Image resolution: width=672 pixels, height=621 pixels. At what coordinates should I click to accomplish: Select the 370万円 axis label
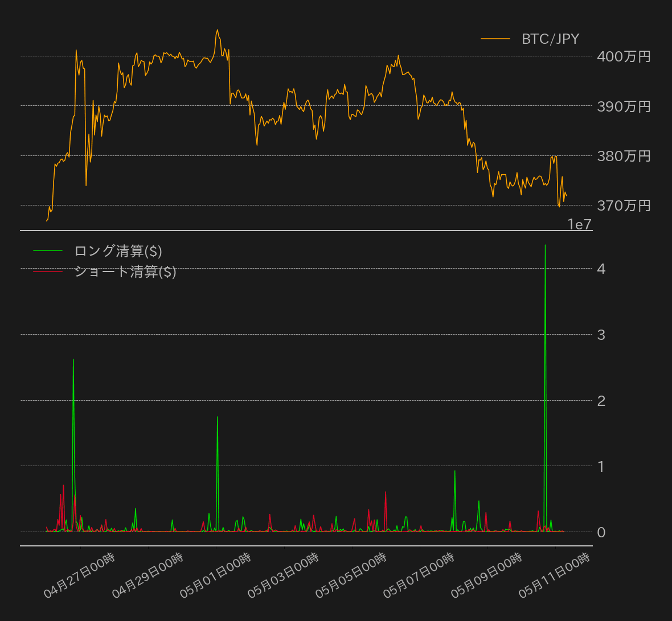(623, 206)
